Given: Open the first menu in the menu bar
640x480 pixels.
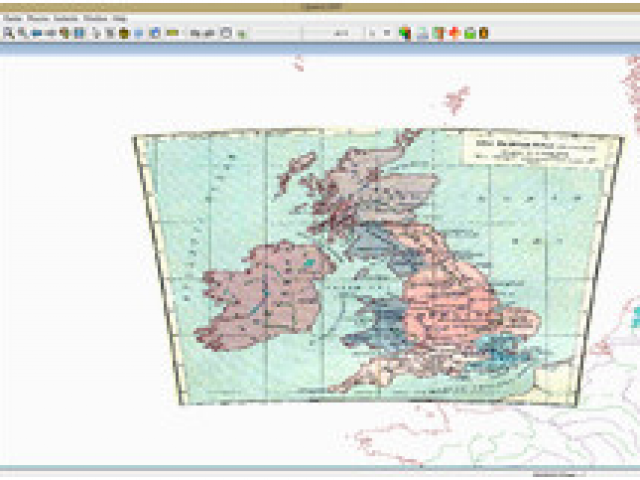Looking at the screenshot, I should (x=12, y=18).
